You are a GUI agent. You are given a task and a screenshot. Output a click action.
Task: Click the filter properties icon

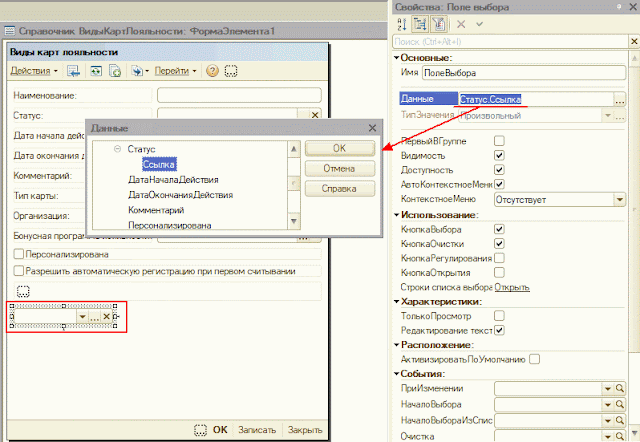pos(439,24)
